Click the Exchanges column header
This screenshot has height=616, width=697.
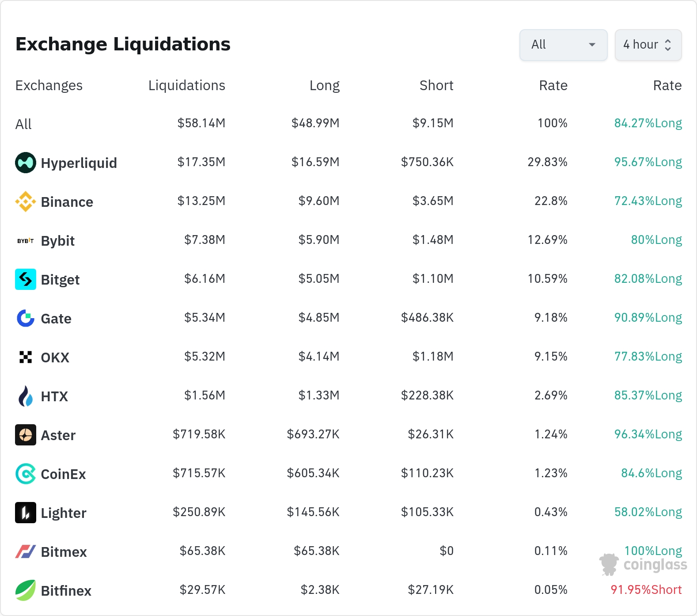click(49, 85)
